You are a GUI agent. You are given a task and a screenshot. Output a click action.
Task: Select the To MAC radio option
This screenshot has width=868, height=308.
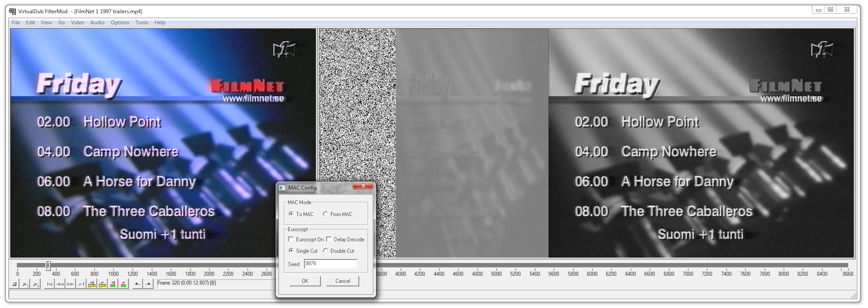tap(301, 214)
